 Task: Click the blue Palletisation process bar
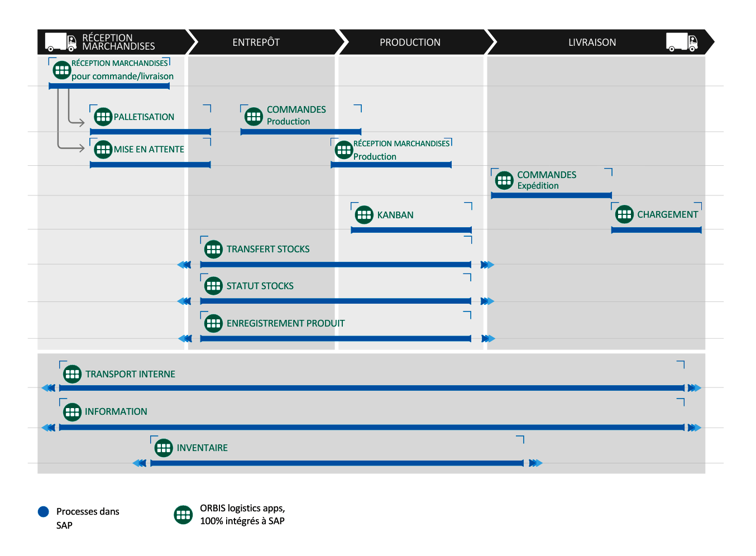[x=151, y=132]
